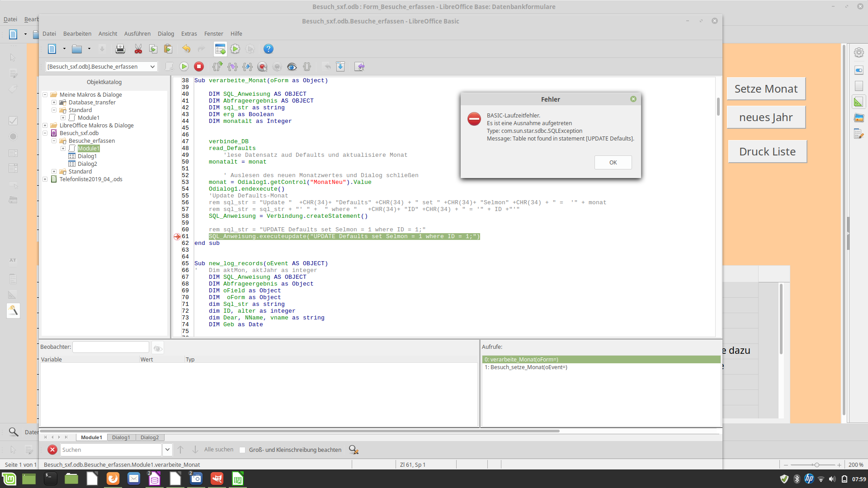This screenshot has height=488, width=868.
Task: Click the Cut scissors icon
Action: (x=138, y=49)
